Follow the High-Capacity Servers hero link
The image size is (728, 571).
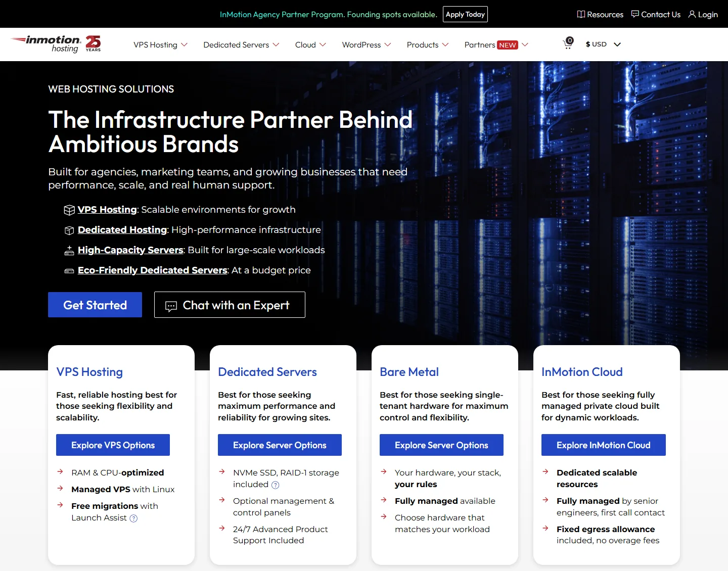point(130,250)
